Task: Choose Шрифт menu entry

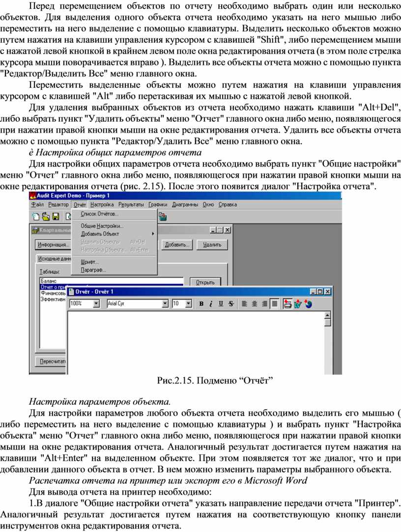Action: [115, 262]
